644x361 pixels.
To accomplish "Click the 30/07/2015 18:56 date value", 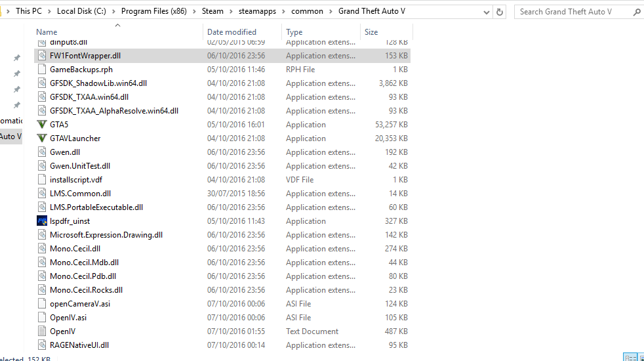I will (x=236, y=193).
